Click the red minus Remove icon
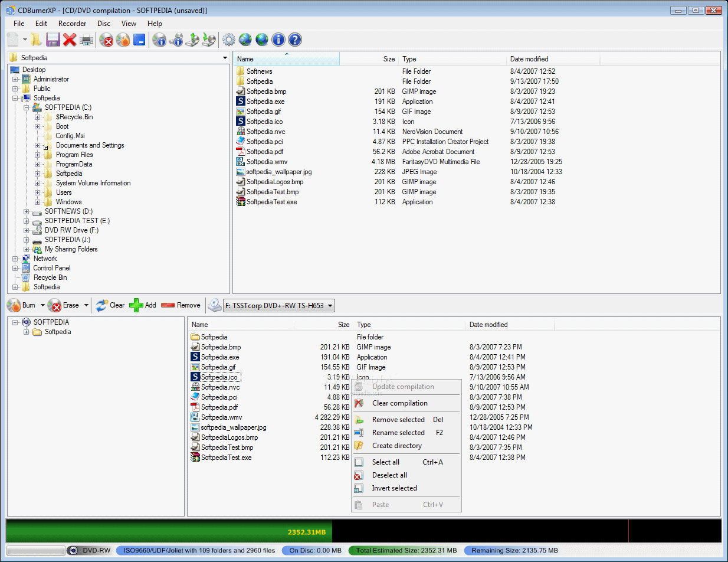 168,305
